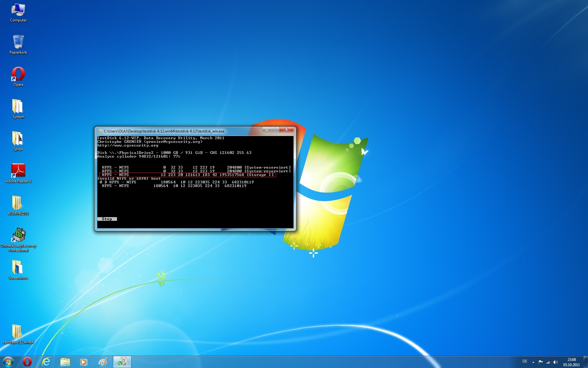
Task: Open Paint from the taskbar
Action: pyautogui.click(x=103, y=362)
